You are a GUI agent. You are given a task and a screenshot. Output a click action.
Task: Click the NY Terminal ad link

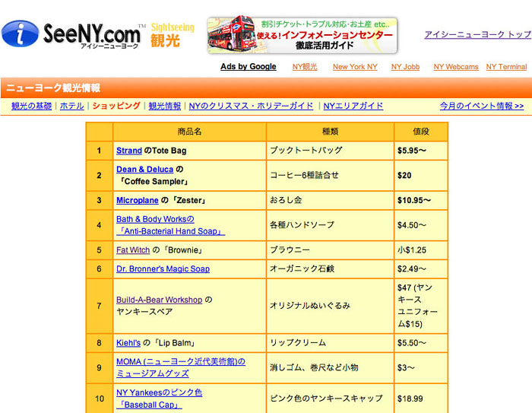click(x=506, y=67)
